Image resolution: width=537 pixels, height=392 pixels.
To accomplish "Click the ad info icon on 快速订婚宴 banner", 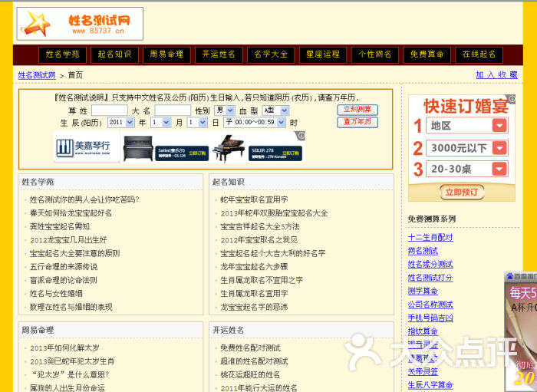I will click(512, 100).
